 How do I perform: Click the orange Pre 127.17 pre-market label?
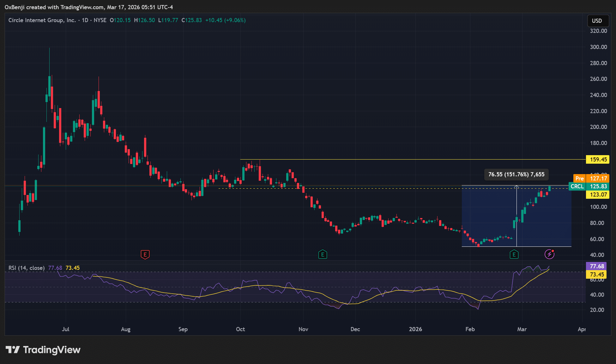click(x=591, y=179)
